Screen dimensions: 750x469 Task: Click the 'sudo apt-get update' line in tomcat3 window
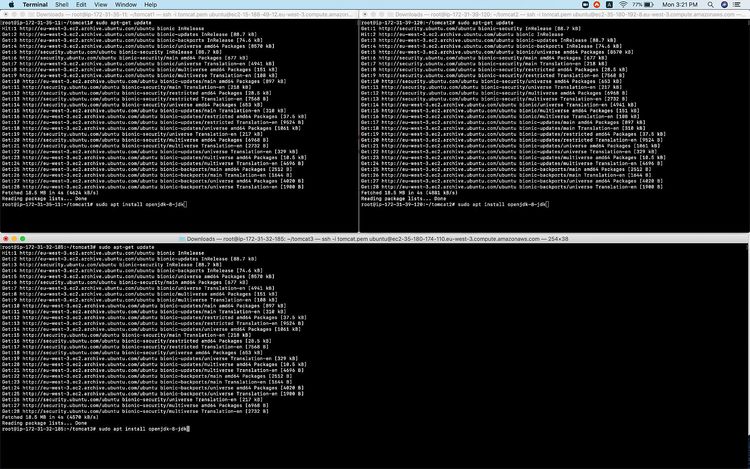[78, 247]
